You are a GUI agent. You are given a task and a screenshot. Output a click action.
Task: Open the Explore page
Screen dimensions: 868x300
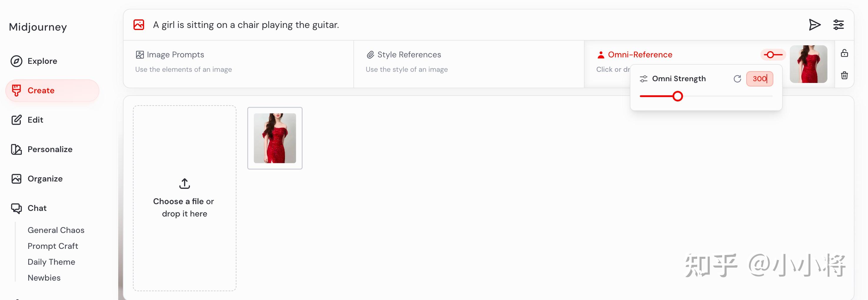point(42,61)
